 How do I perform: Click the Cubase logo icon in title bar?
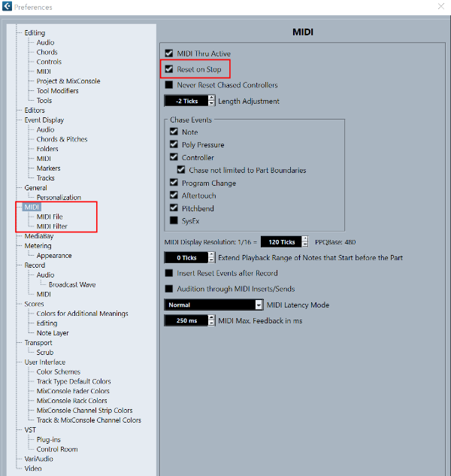[7, 6]
